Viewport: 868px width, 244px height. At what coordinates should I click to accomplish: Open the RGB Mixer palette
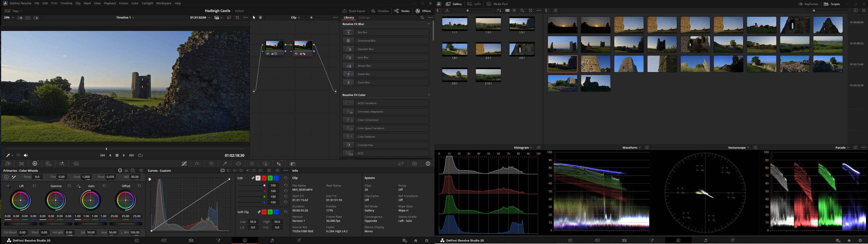pyautogui.click(x=62, y=164)
